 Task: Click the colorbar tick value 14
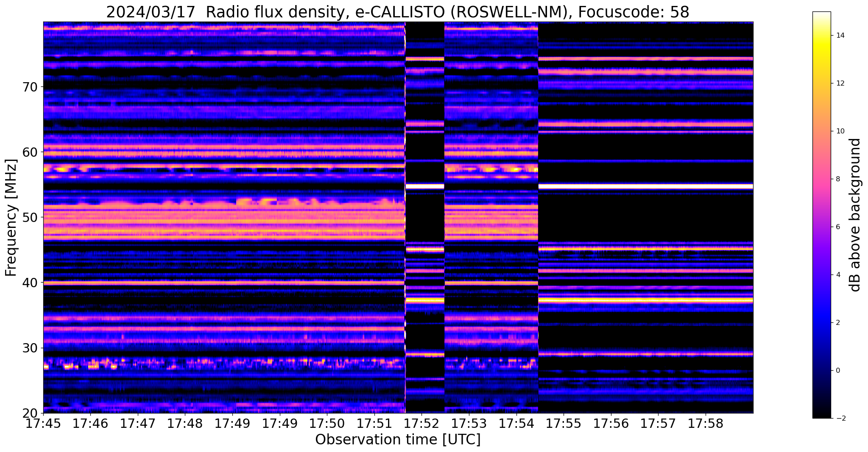click(839, 36)
